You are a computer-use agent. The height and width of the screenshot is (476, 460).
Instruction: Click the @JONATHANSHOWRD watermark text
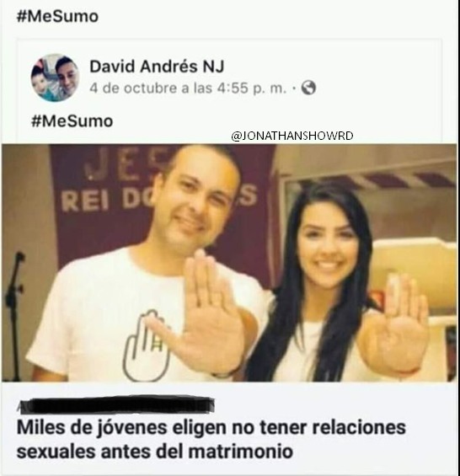tap(292, 136)
